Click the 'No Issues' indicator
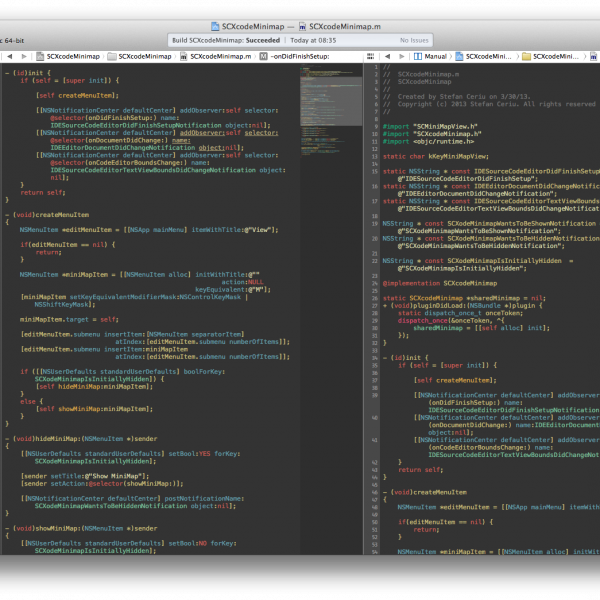The height and width of the screenshot is (600, 600). (x=414, y=40)
